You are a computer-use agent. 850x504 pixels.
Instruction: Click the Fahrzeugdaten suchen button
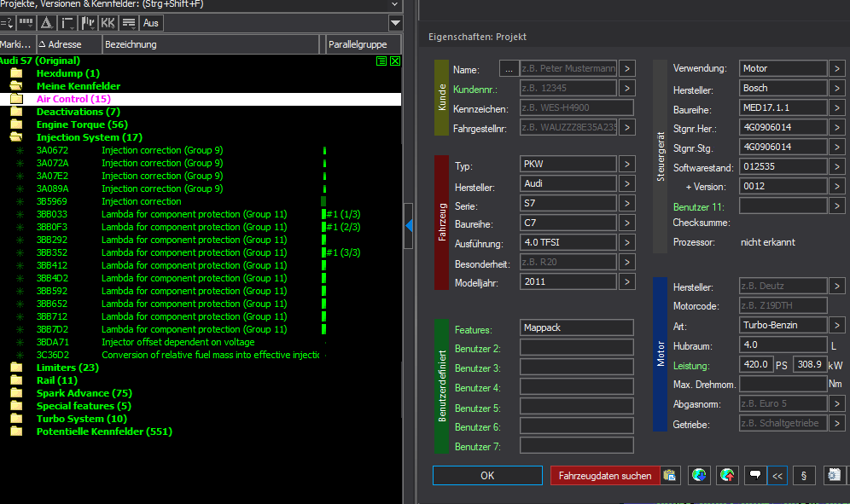[605, 476]
